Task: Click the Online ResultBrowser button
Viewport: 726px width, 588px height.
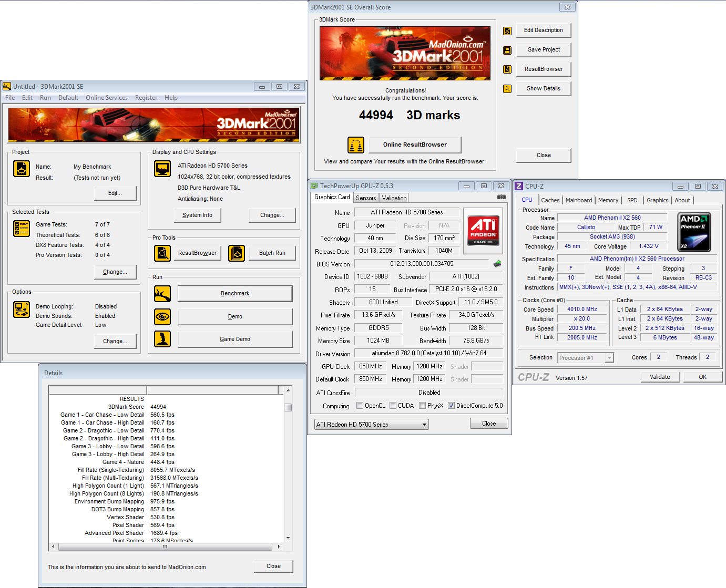Action: (415, 145)
